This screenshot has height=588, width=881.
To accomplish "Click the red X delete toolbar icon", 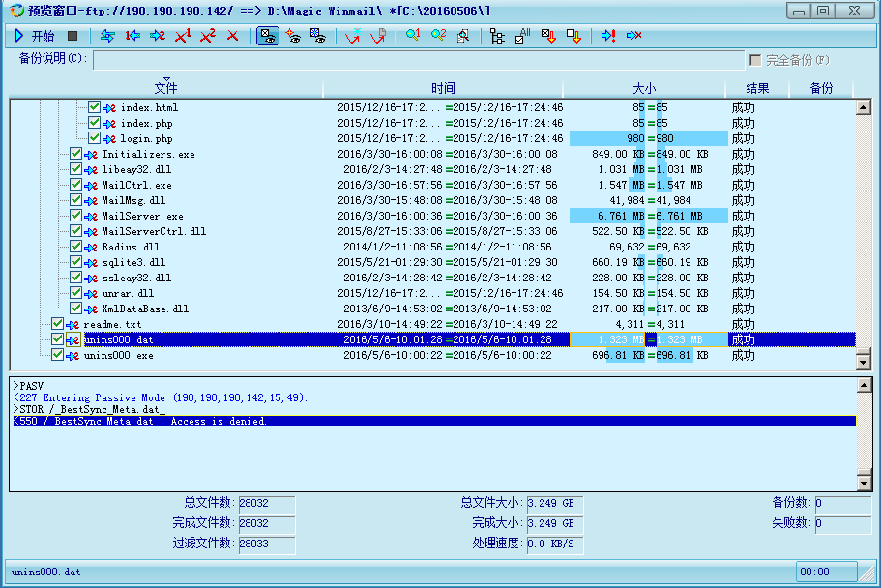I will click(232, 36).
